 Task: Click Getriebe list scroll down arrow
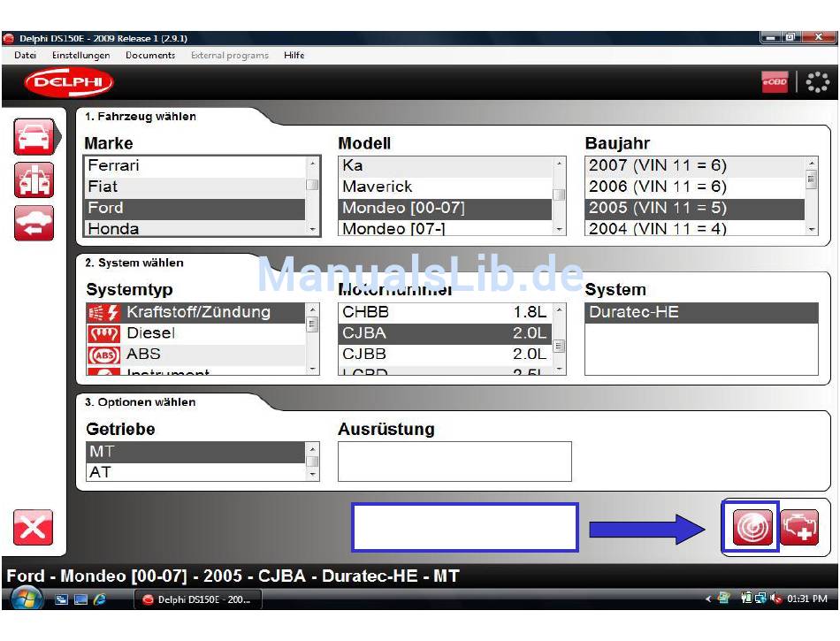312,475
